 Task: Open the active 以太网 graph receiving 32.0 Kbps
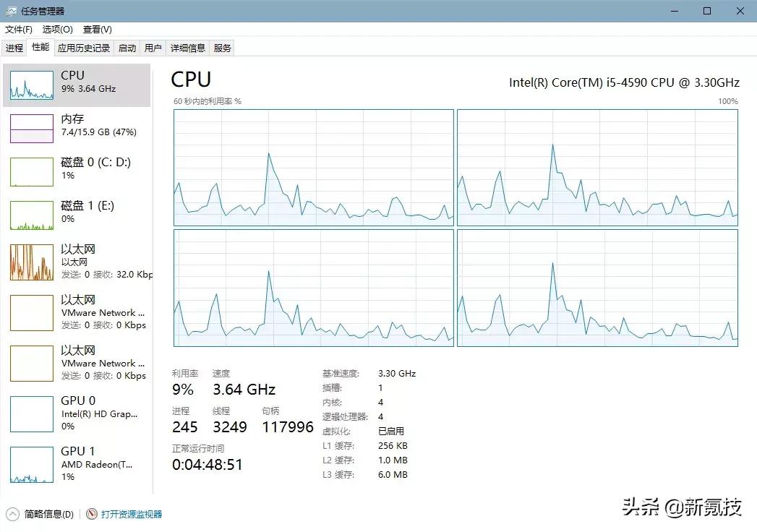tap(32, 262)
